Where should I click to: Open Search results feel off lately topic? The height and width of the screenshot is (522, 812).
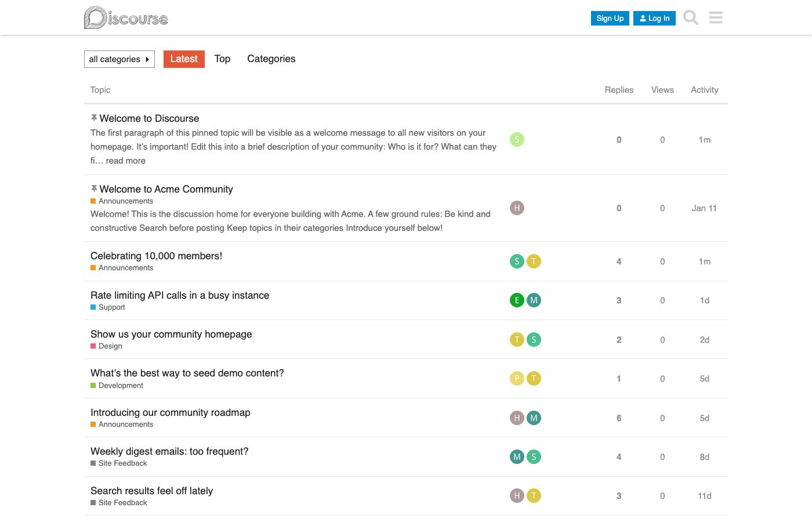click(151, 491)
